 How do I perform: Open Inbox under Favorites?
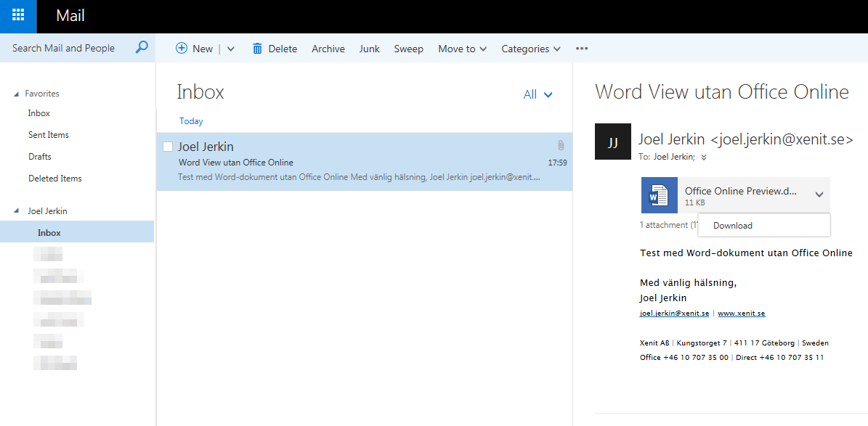pos(39,113)
